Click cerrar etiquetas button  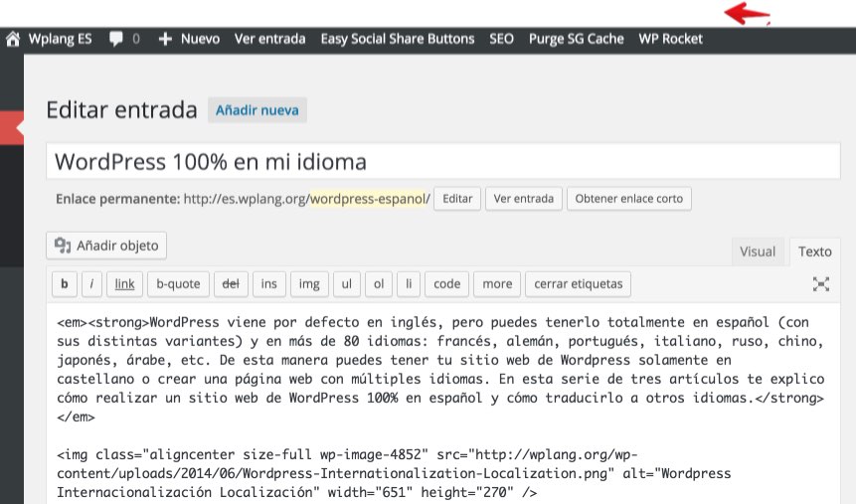[x=579, y=284]
